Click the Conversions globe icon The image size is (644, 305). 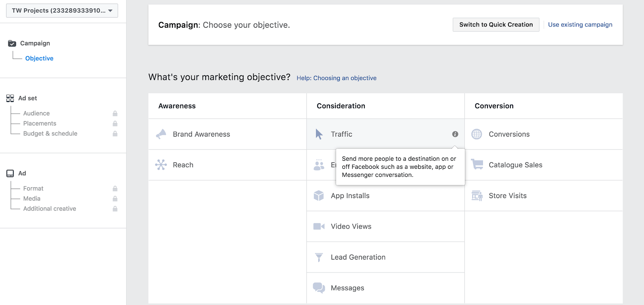pyautogui.click(x=477, y=134)
